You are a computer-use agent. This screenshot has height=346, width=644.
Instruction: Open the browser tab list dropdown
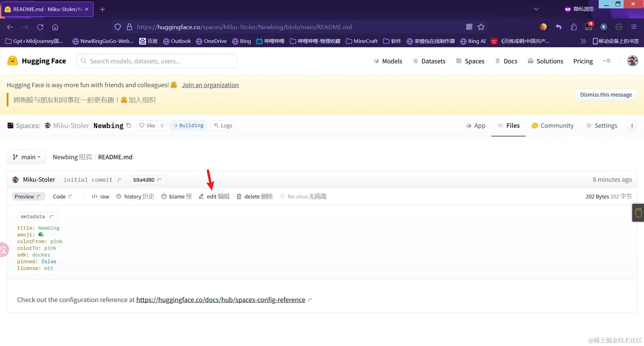536,9
